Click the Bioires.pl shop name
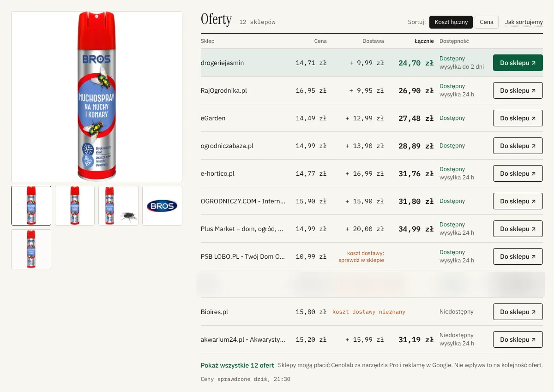This screenshot has height=392, width=554. click(x=215, y=312)
